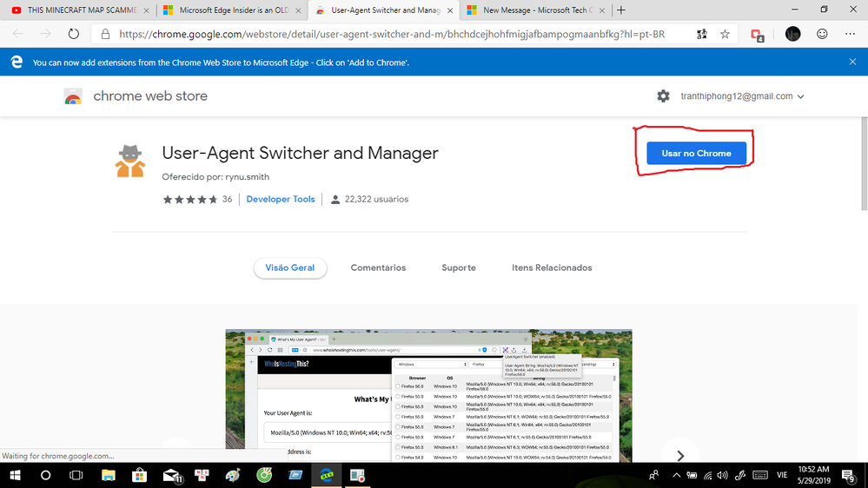Screen dimensions: 868x488
Task: Open Chrome Web Store settings gear
Action: [x=663, y=96]
